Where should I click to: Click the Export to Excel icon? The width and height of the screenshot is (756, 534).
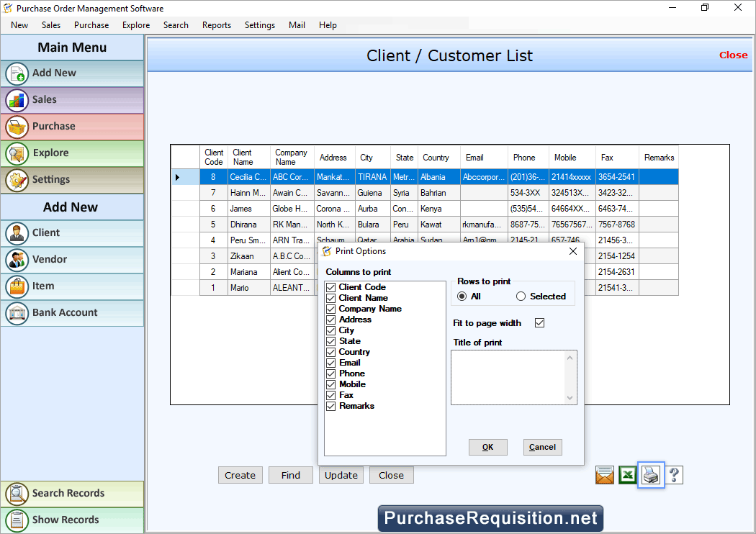point(627,475)
